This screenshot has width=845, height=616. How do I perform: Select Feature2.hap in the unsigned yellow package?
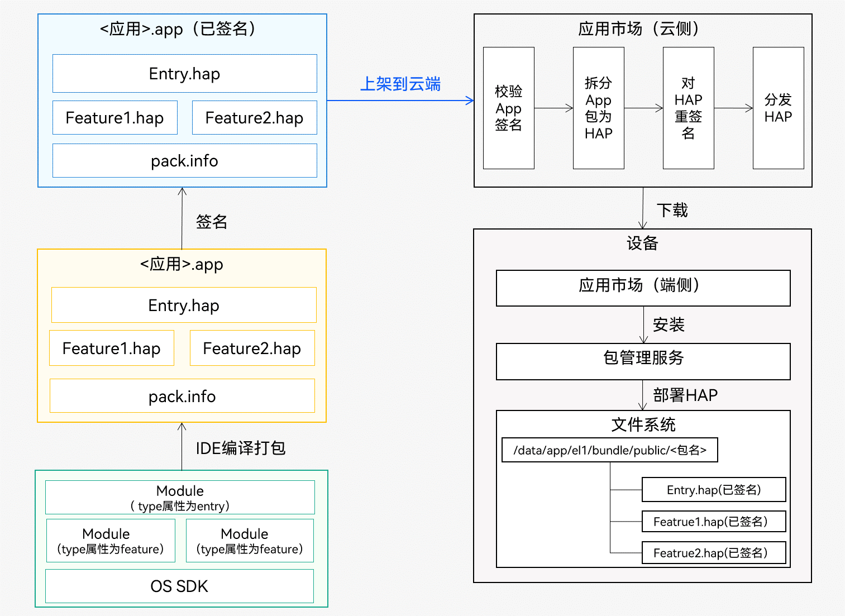pos(252,348)
